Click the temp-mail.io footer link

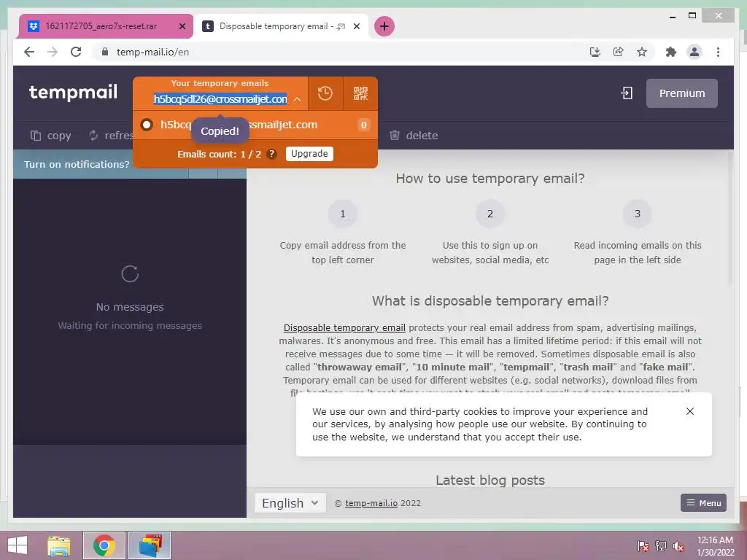coord(371,503)
